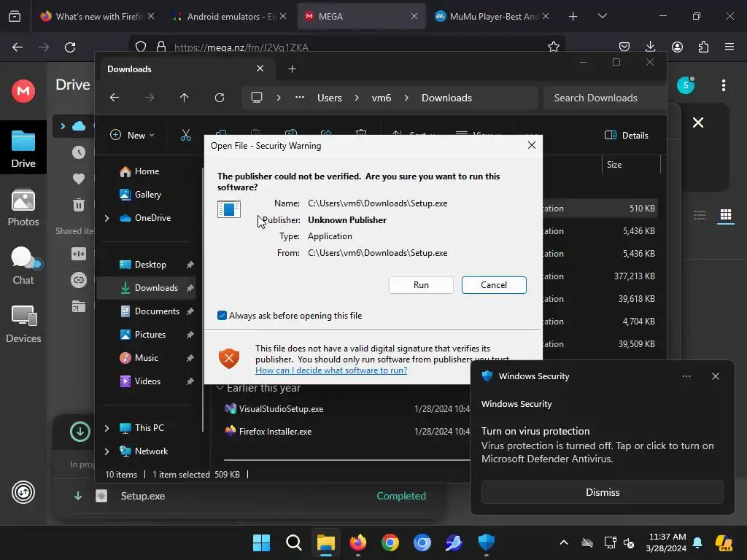This screenshot has height=560, width=747.
Task: Open Firefox list all tabs dropdown
Action: pos(602,16)
